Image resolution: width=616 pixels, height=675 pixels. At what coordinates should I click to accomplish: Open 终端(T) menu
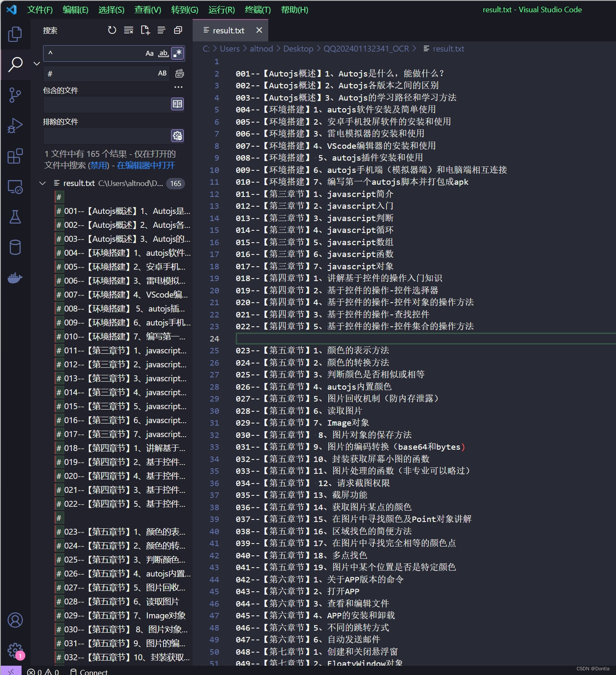click(258, 10)
